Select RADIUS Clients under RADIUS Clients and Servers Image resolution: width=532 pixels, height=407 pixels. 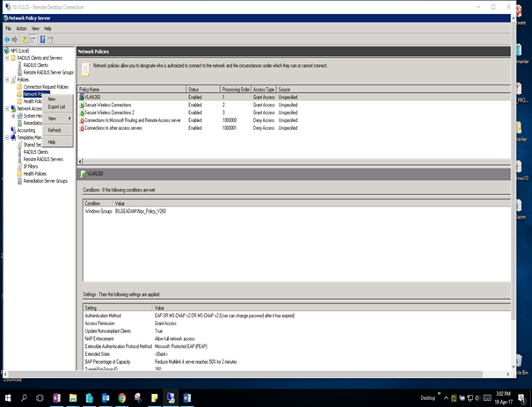click(x=36, y=65)
